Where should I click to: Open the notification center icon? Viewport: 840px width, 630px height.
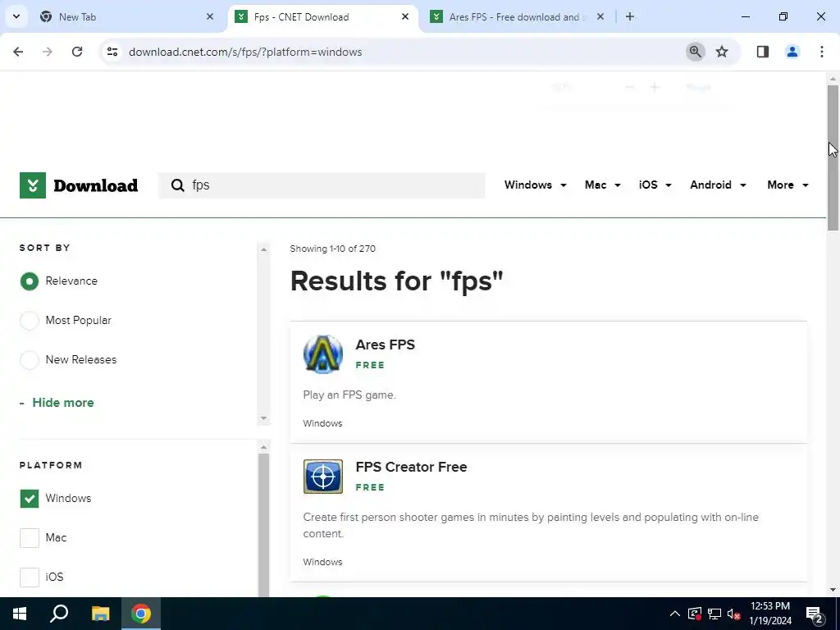[815, 614]
